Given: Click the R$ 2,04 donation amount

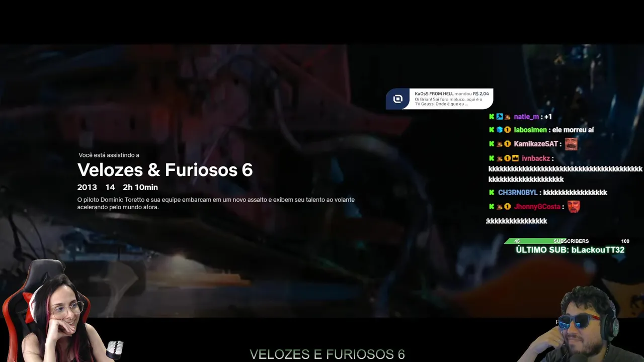Looking at the screenshot, I should (481, 94).
